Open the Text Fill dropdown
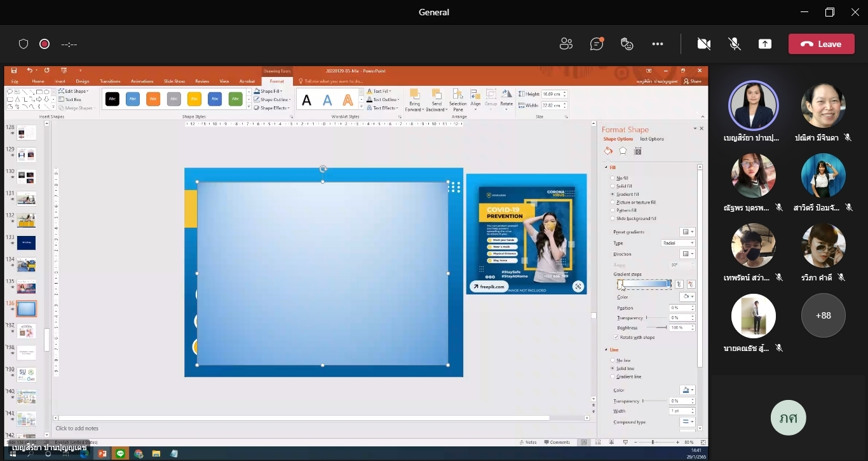 pos(379,92)
